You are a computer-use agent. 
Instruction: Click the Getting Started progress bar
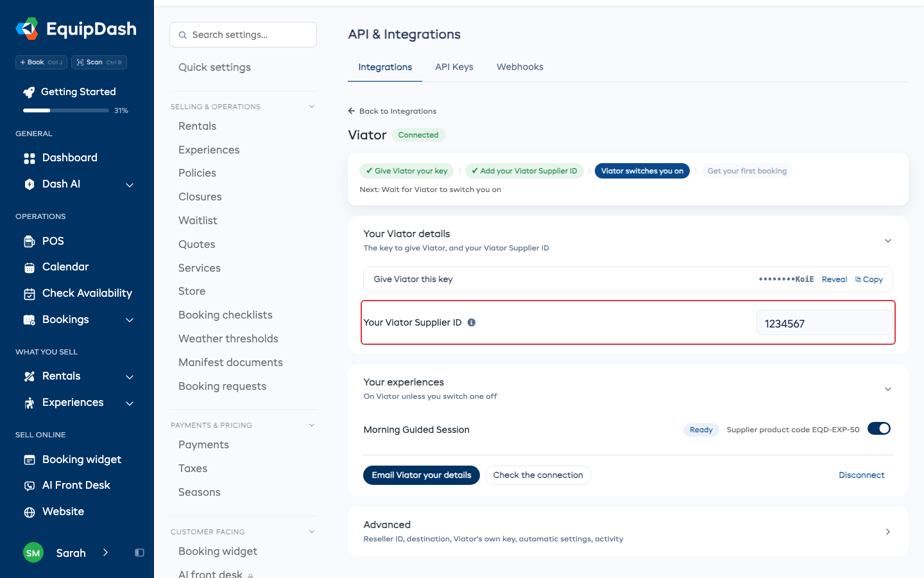coord(66,110)
